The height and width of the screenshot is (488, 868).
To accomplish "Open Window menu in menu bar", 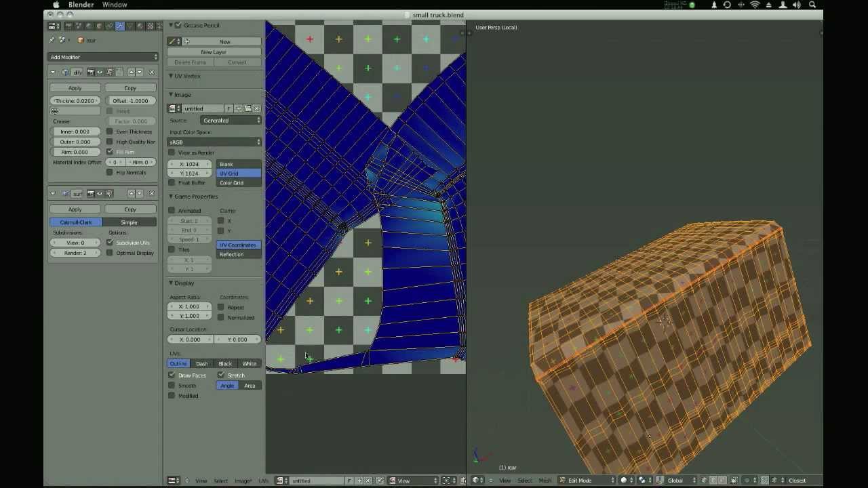I will coord(115,5).
